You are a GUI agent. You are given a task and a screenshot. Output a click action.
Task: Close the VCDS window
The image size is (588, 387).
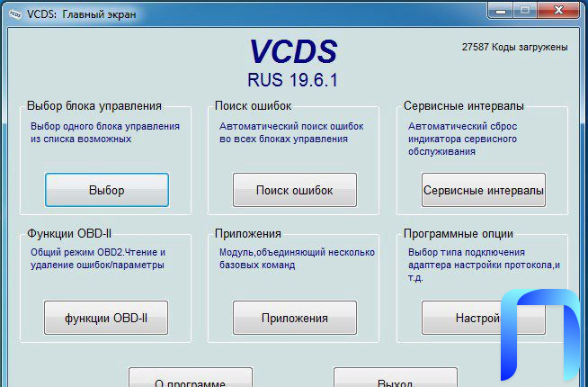click(558, 11)
